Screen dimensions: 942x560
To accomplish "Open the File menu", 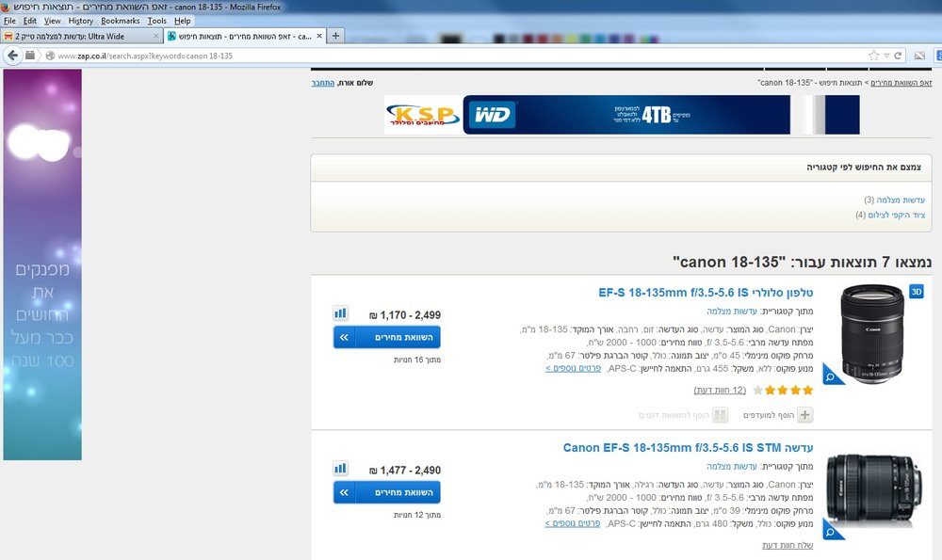I will (9, 21).
